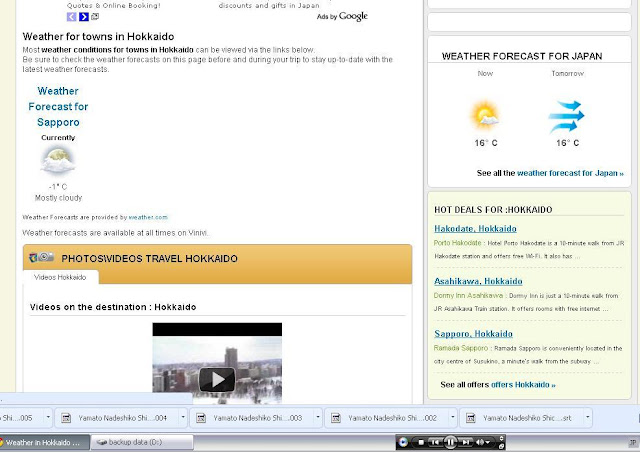Click file icon of download ...004
This screenshot has width=640, height=453.
[x=66, y=418]
